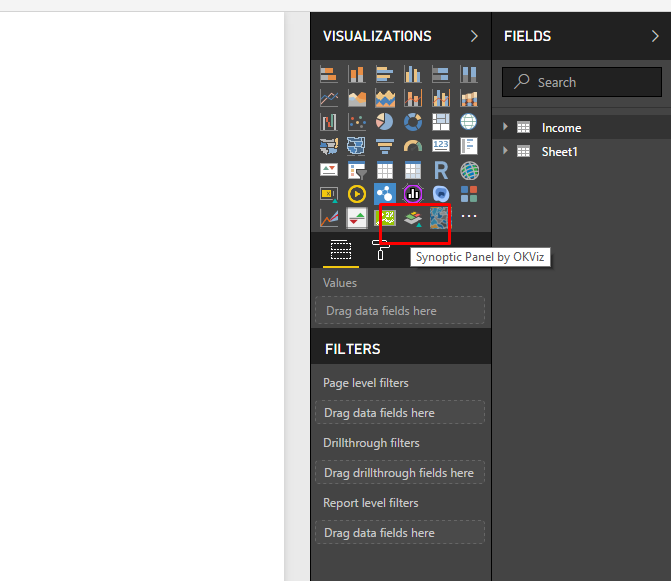
Task: Select the pie chart visualization
Action: point(385,122)
